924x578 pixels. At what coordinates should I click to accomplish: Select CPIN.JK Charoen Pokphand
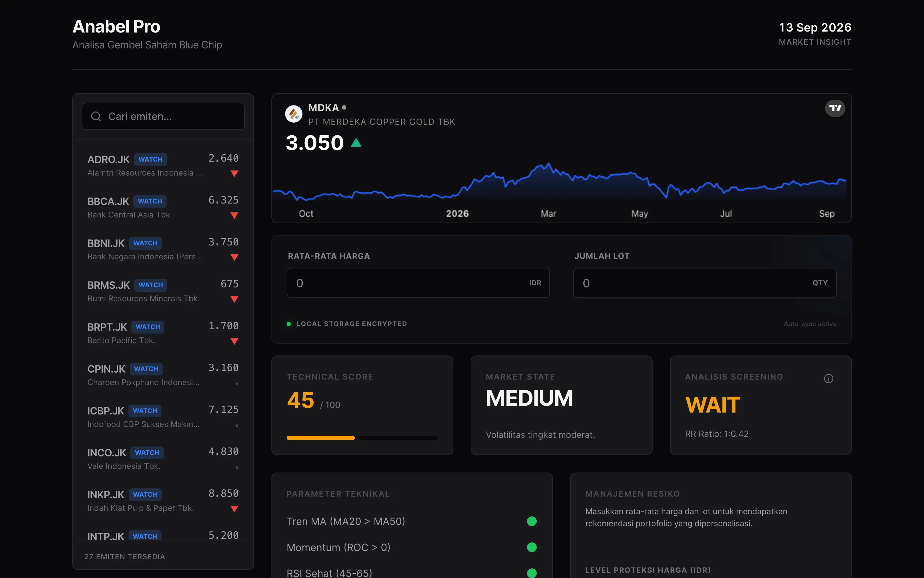[163, 375]
